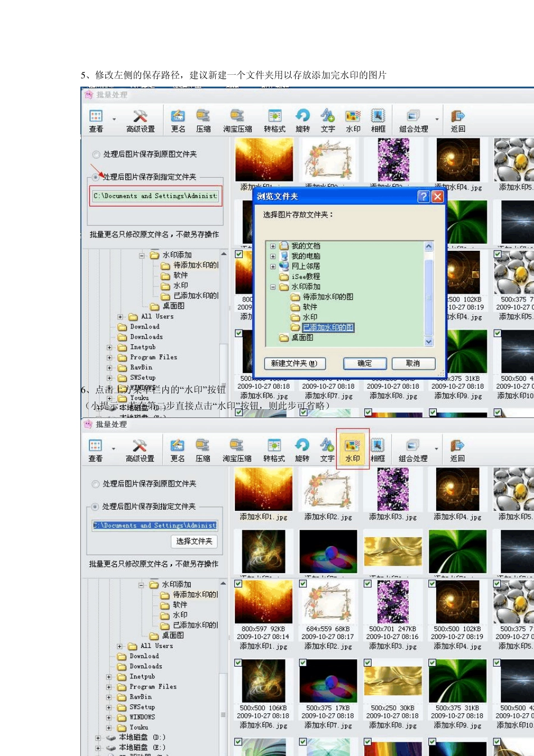The width and height of the screenshot is (534, 756).
Task: Click 确定 button in 浏览文件夹 dialog
Action: pos(365,363)
